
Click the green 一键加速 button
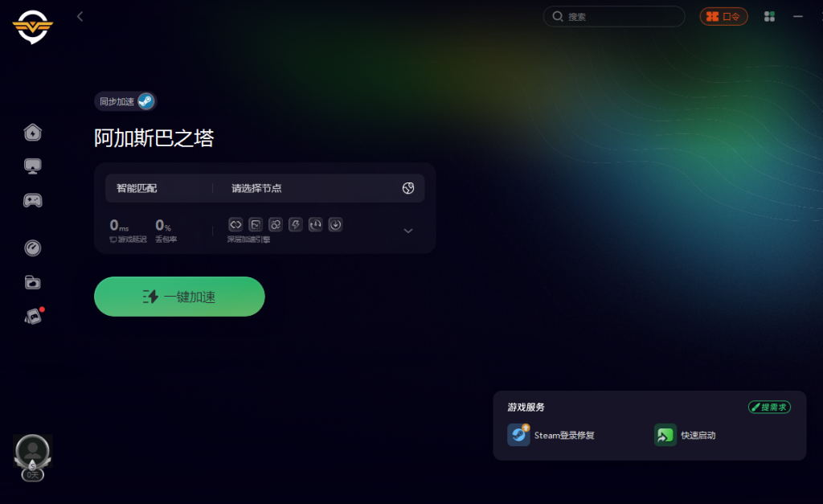click(x=179, y=297)
